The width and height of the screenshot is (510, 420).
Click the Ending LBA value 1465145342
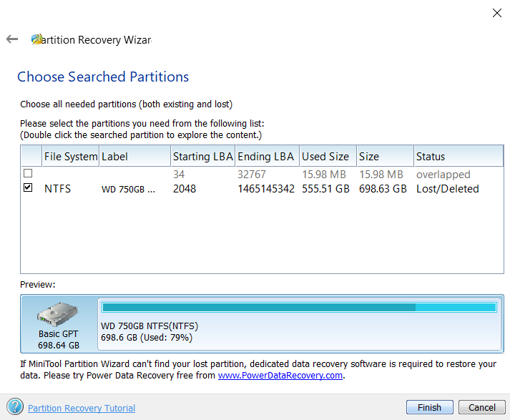[x=266, y=189]
